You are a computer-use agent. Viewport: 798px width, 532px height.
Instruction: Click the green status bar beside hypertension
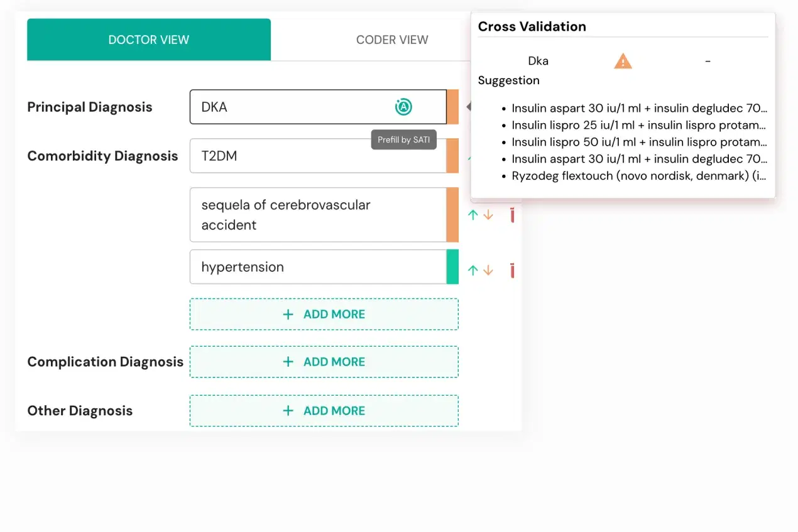point(452,267)
